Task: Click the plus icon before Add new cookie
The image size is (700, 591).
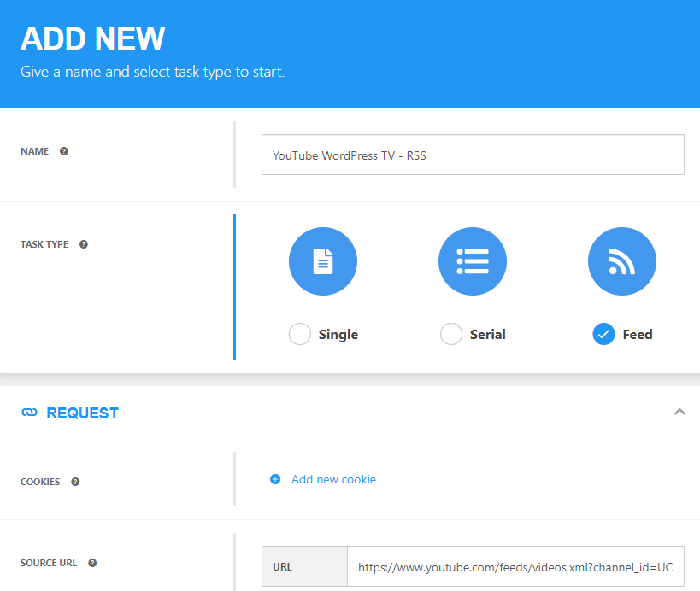Action: coord(274,479)
